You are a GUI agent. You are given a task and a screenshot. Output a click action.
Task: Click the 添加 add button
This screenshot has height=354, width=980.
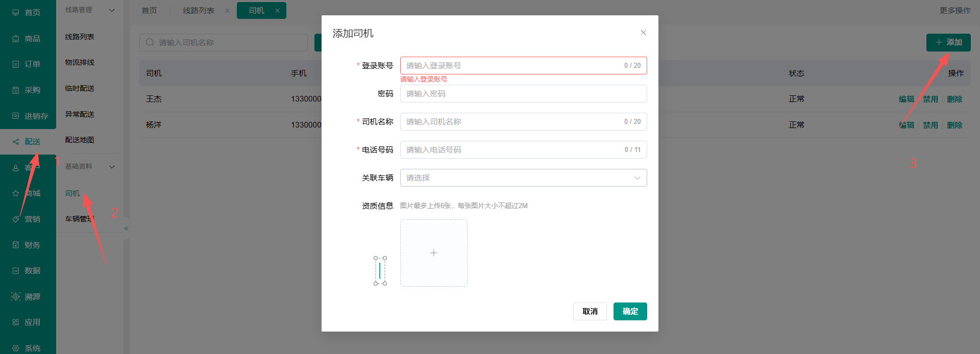(x=948, y=42)
